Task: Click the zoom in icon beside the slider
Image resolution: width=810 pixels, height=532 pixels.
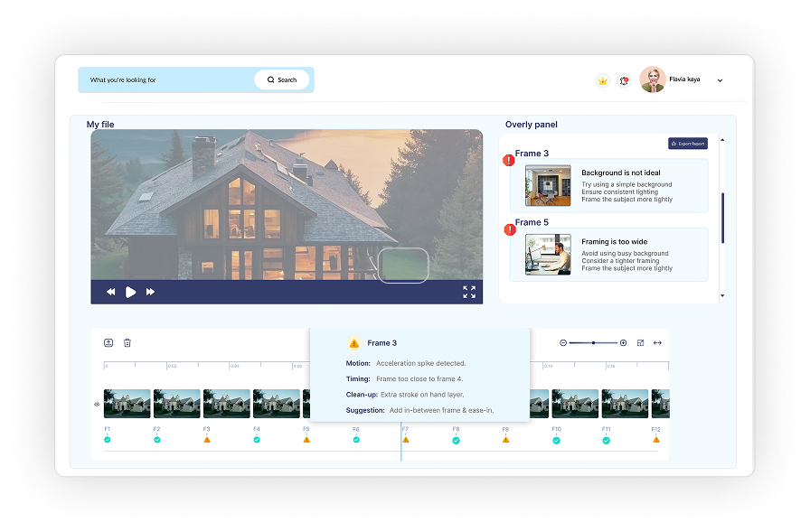Action: point(623,342)
